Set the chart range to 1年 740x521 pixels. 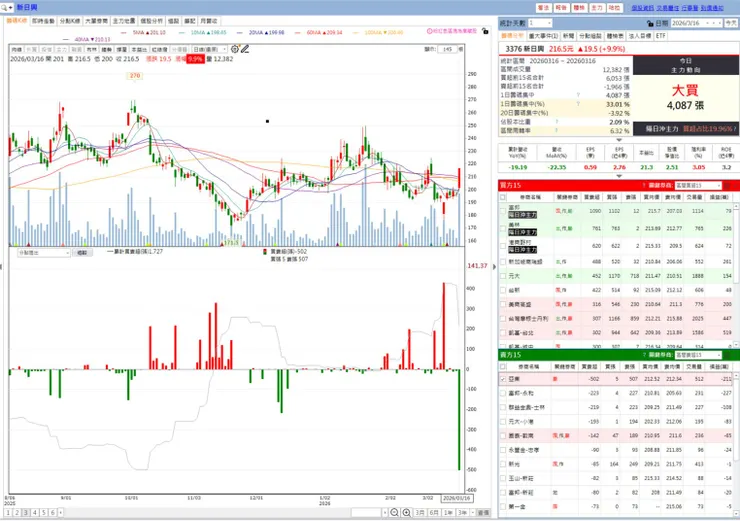click(448, 513)
